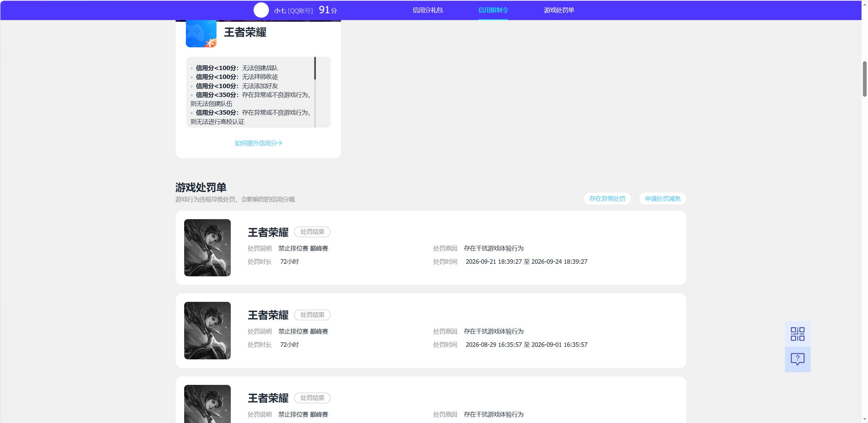Image resolution: width=868 pixels, height=423 pixels.
Task: Click penalty time 2026-09-21 18:39:27 至 2026-09-24
Action: tap(526, 262)
